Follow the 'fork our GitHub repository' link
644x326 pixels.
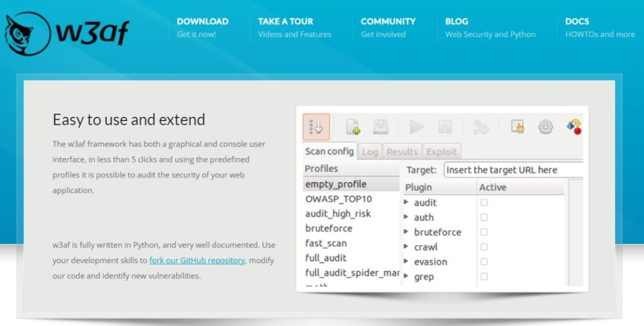(x=197, y=260)
